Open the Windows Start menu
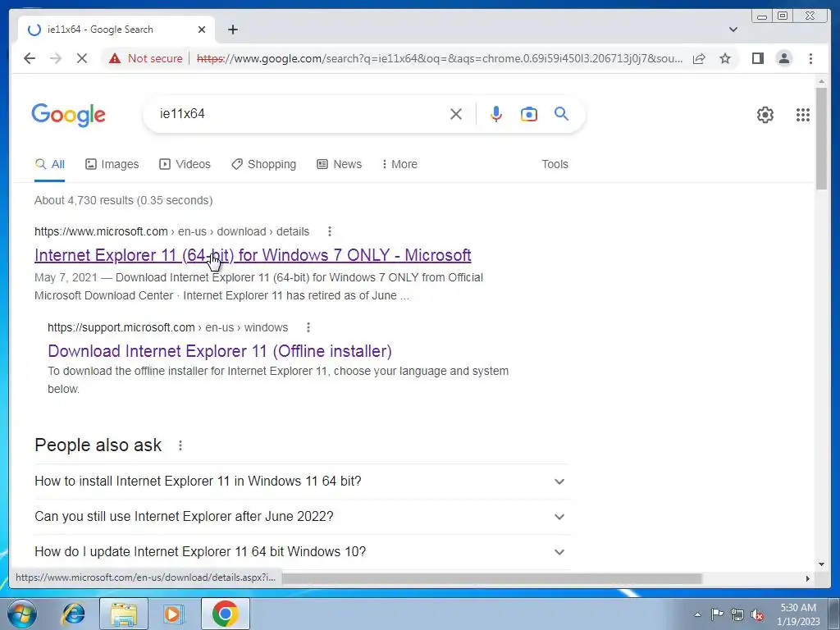This screenshot has height=630, width=840. pos(22,614)
